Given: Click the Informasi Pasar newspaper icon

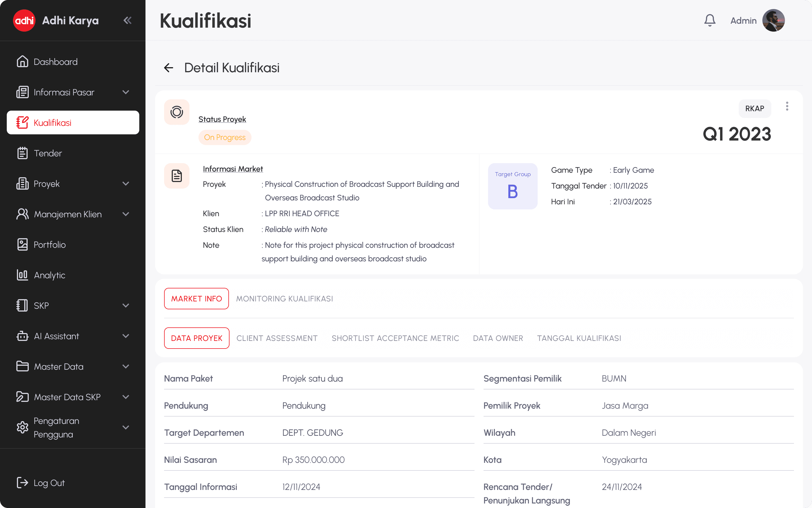Looking at the screenshot, I should coord(23,92).
